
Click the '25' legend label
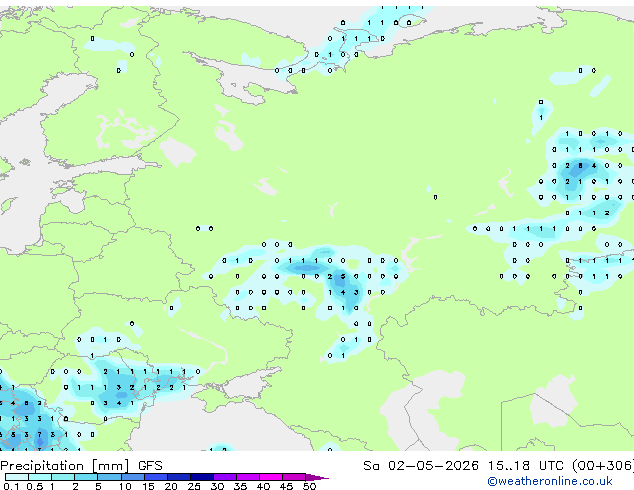194,486
